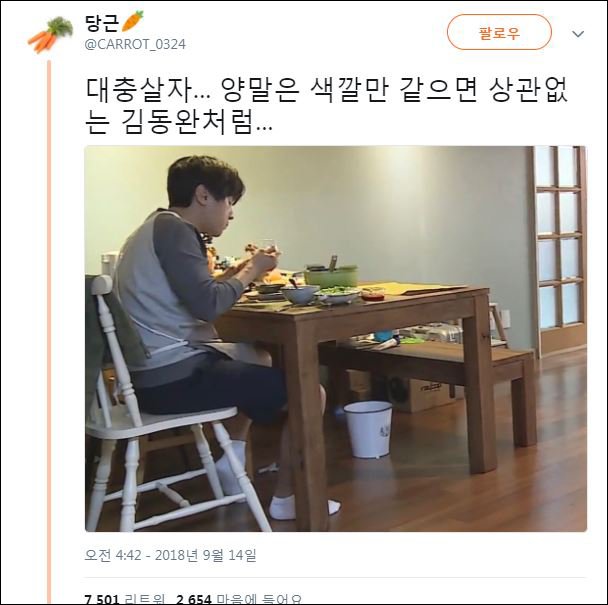The height and width of the screenshot is (605, 608).
Task: Click the glass-paned wooden door in the photo
Action: (x=559, y=248)
